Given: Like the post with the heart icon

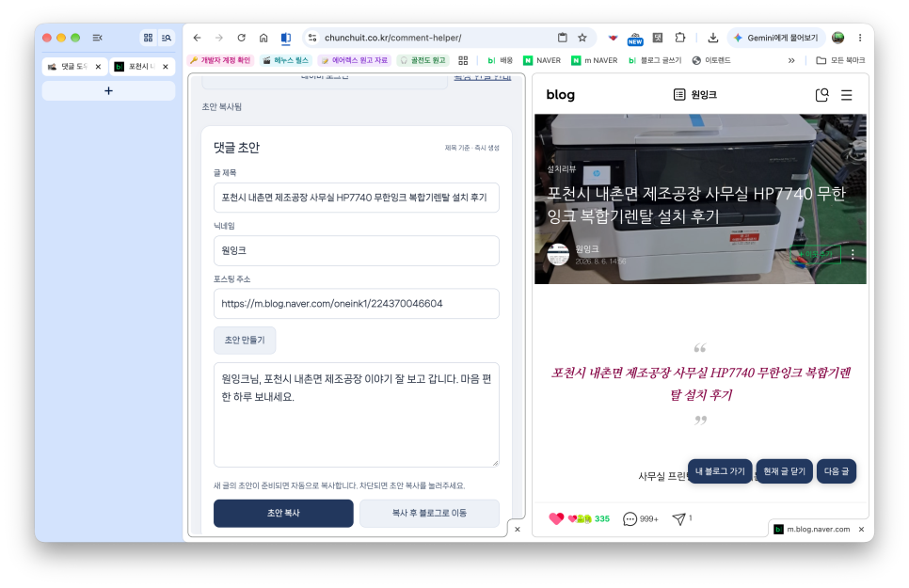Looking at the screenshot, I should click(556, 518).
